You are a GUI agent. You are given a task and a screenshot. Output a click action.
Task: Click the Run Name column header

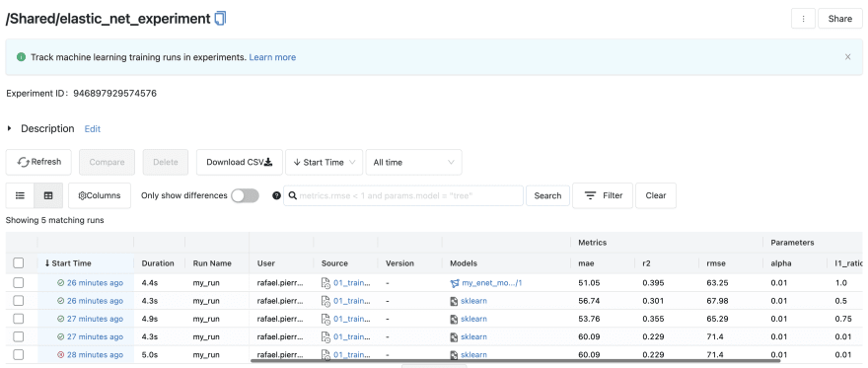point(212,263)
